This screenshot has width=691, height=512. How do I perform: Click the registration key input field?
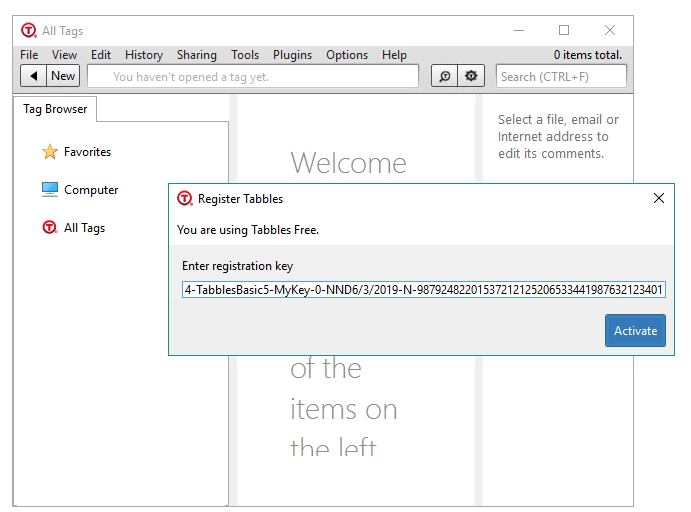coord(424,289)
